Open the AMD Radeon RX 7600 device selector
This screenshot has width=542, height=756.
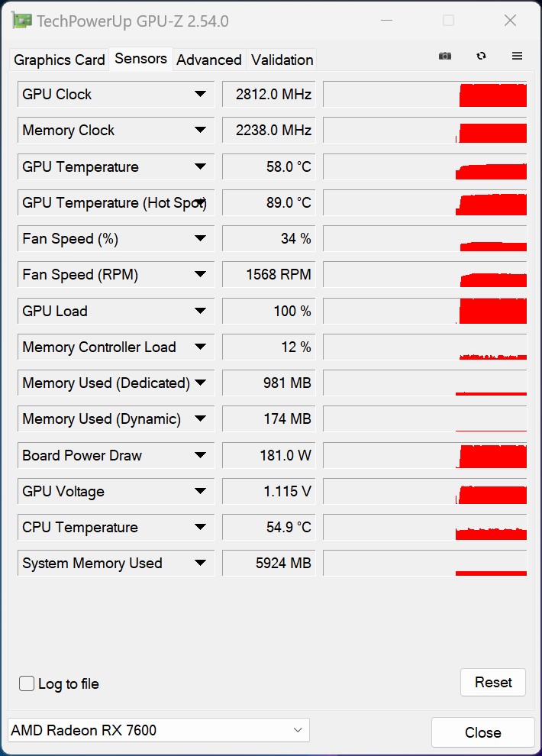[x=159, y=730]
